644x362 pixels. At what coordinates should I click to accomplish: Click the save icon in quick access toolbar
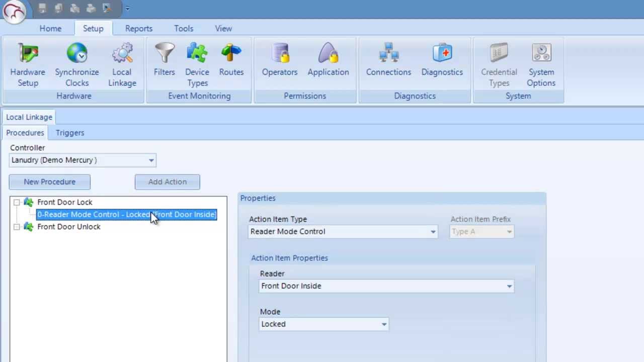click(x=42, y=8)
